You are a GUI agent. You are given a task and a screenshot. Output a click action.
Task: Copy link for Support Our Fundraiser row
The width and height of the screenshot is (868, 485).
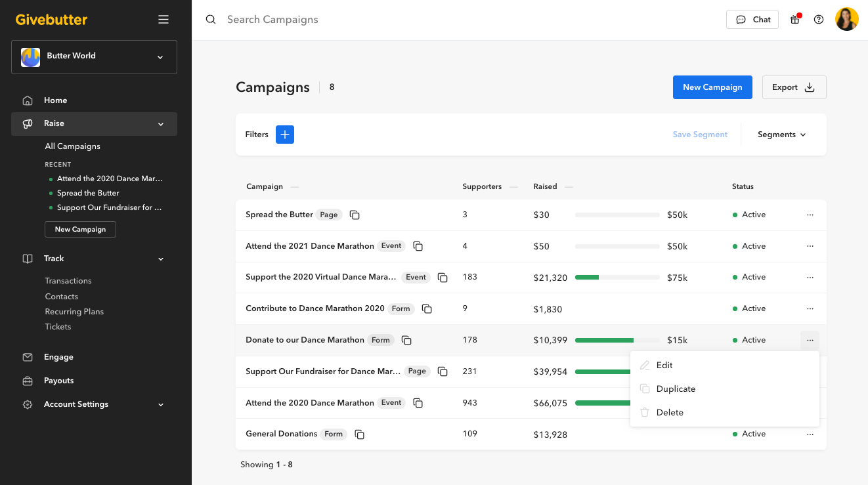(x=443, y=371)
